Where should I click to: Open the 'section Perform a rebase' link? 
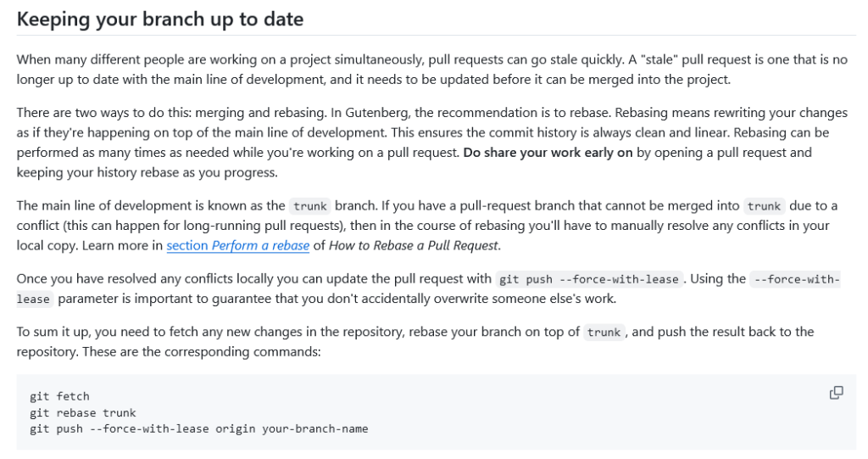(x=237, y=246)
